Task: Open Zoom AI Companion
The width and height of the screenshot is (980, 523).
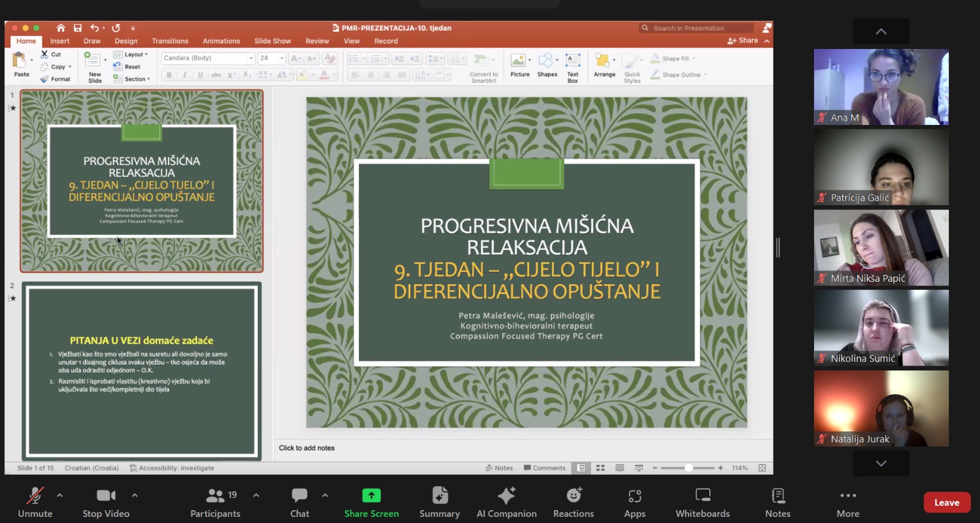Action: pyautogui.click(x=507, y=503)
